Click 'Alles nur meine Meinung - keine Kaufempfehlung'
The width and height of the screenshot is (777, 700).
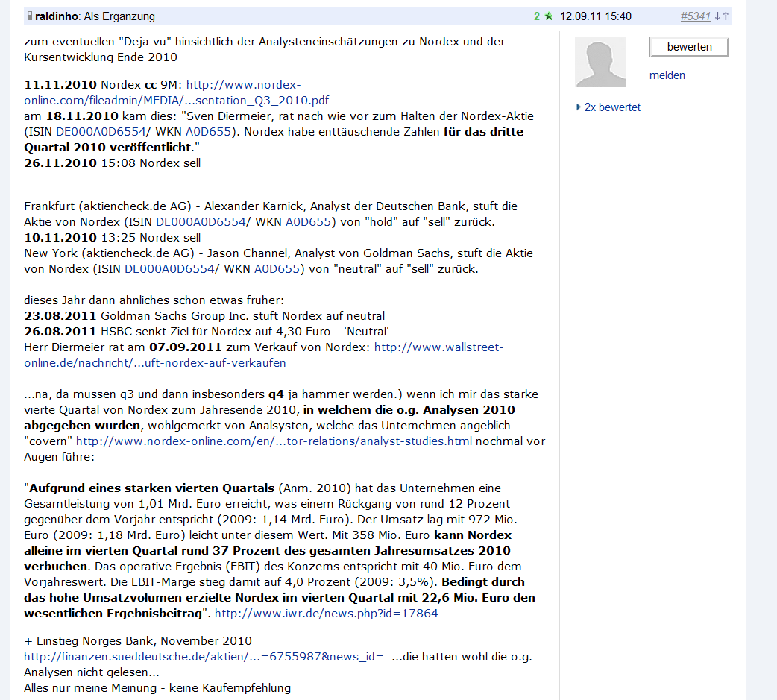pyautogui.click(x=157, y=688)
